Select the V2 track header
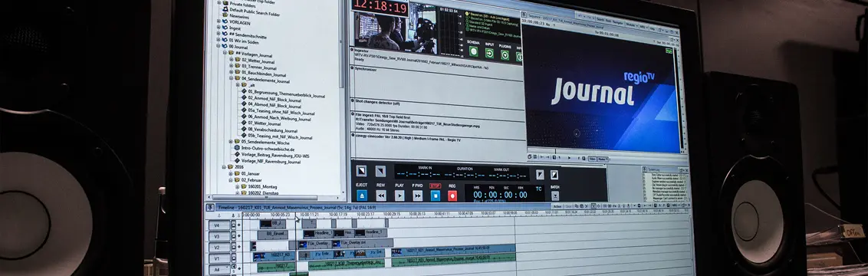The height and width of the screenshot is (276, 868). (219, 247)
